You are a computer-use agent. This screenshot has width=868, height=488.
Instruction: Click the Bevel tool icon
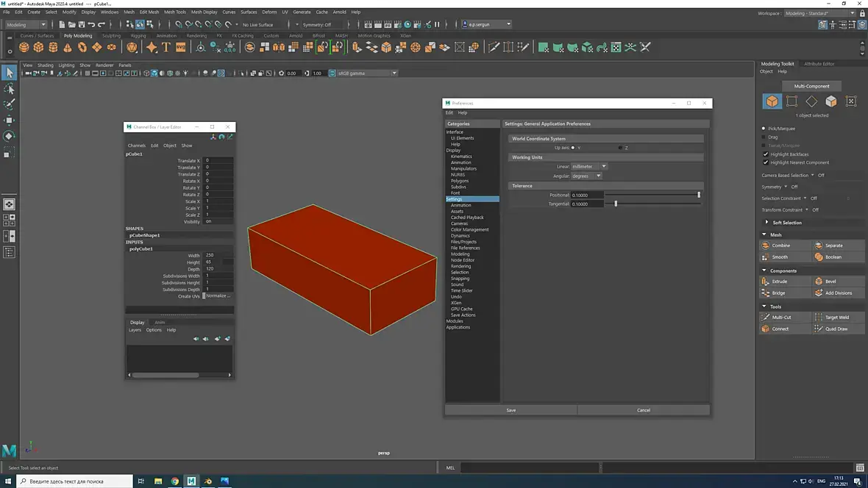click(x=819, y=281)
